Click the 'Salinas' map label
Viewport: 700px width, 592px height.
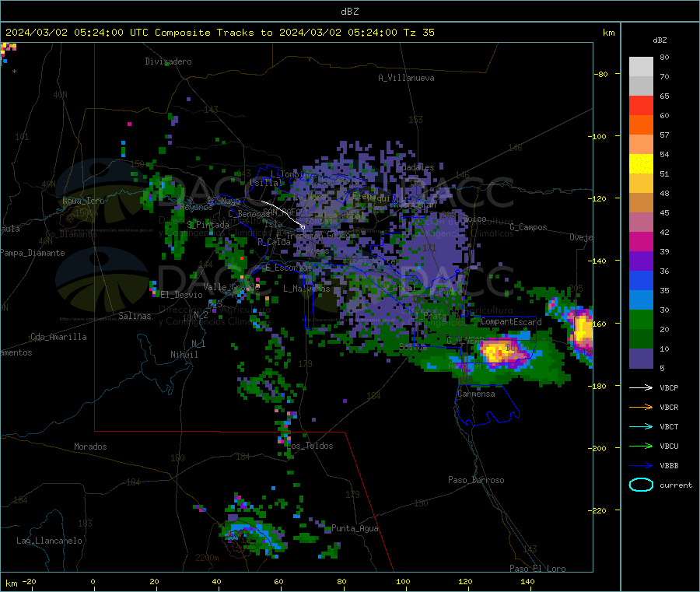[135, 316]
